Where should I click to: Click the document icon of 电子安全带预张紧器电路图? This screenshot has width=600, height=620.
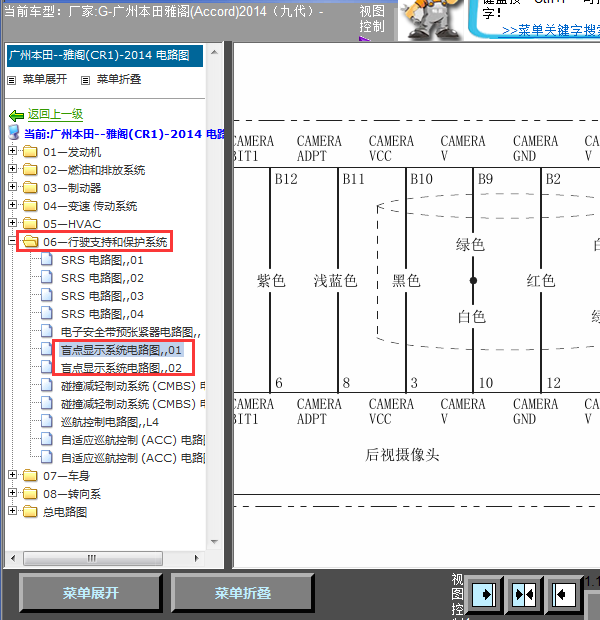click(x=47, y=331)
